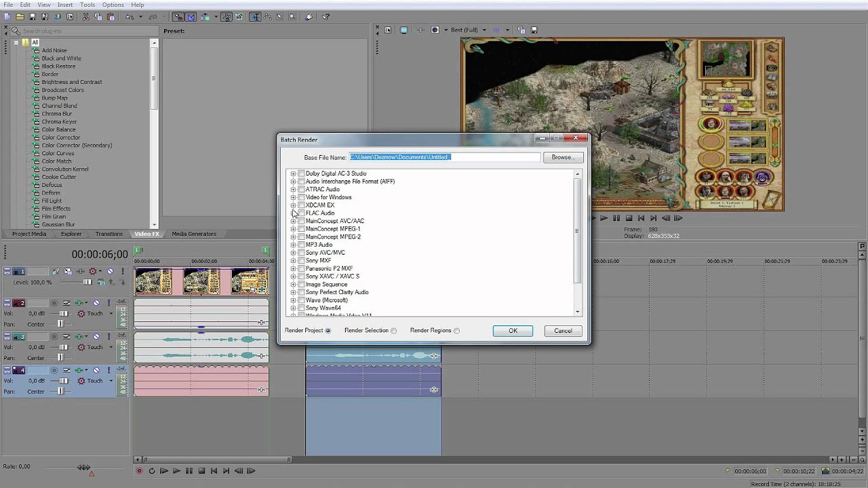This screenshot has width=868, height=488.
Task: Select the Render Regions radio button
Action: (456, 331)
